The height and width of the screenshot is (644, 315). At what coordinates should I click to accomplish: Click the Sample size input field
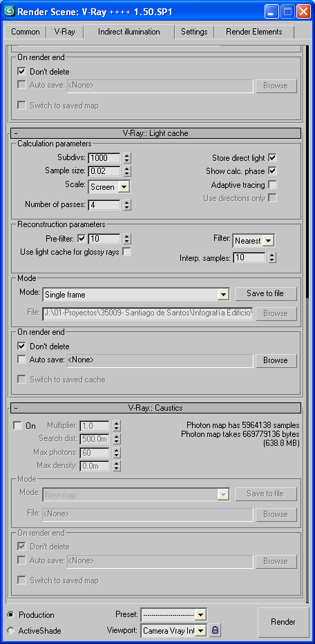[x=104, y=171]
